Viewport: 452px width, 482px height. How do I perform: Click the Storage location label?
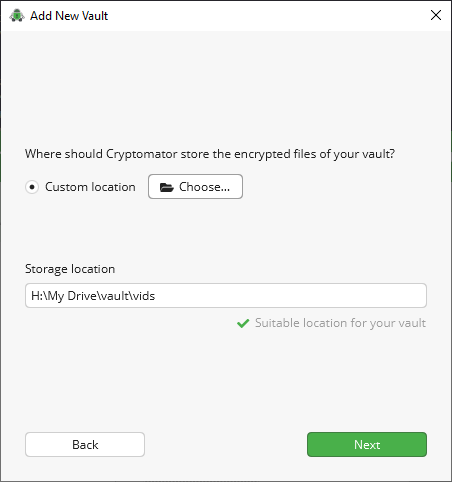click(x=70, y=269)
